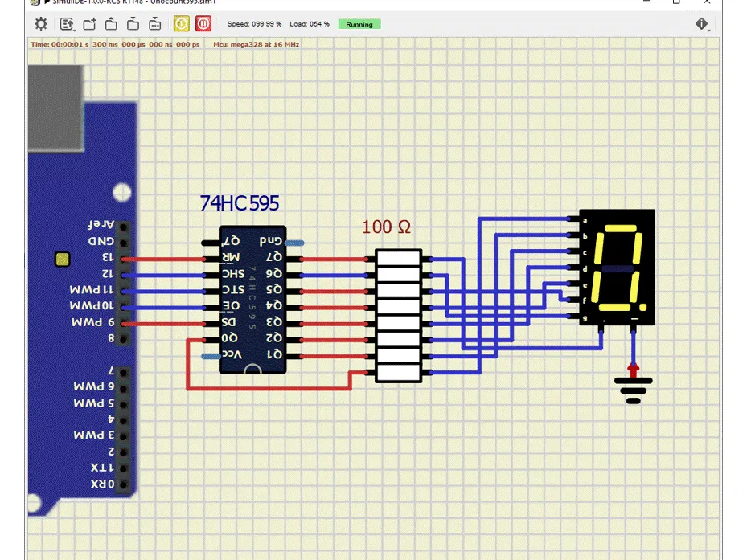
Task: Click the chip's Vcc pin stub
Action: pyautogui.click(x=211, y=356)
